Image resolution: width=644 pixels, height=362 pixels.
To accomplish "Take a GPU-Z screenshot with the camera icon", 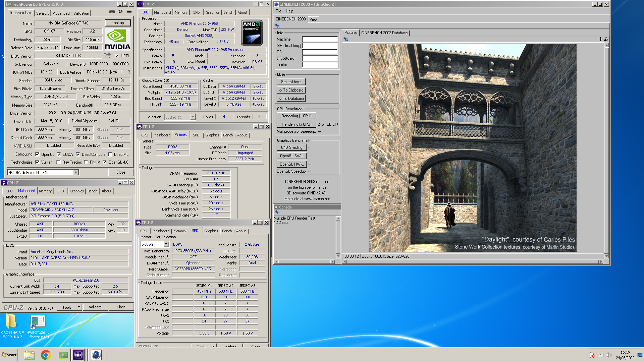I will coord(112,12).
